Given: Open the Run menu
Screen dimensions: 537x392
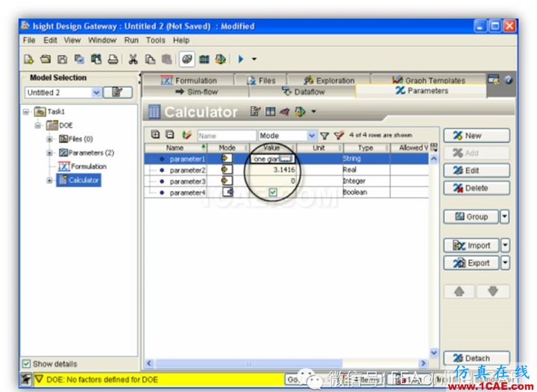Looking at the screenshot, I should click(131, 40).
